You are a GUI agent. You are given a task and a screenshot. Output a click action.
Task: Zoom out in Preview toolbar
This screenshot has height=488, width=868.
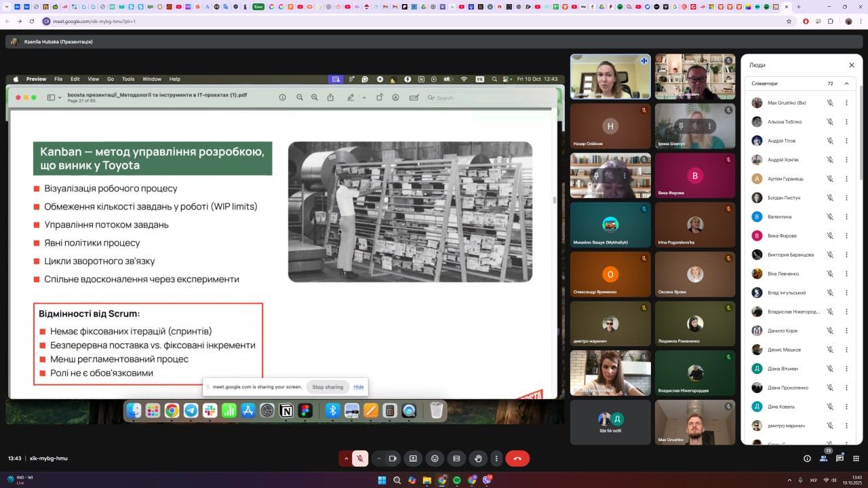tap(300, 98)
